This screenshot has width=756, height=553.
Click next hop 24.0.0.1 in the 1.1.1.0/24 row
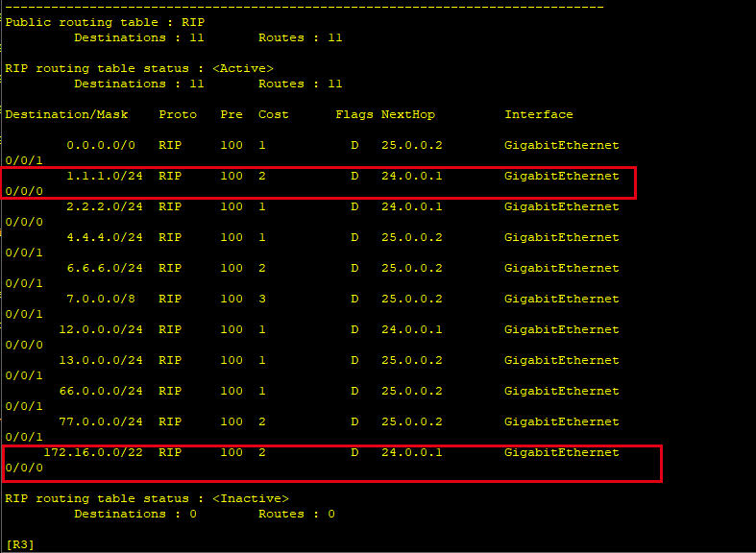pos(412,177)
